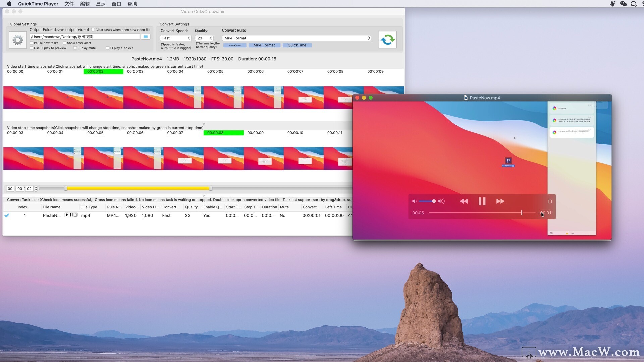Image resolution: width=644 pixels, height=362 pixels.
Task: Click the settings gear icon in Global Settings
Action: [x=18, y=39]
